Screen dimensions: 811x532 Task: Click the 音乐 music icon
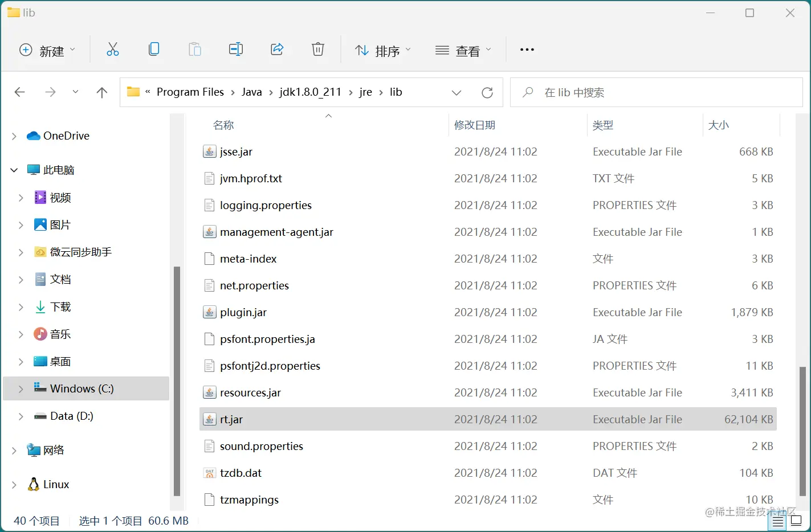(x=40, y=334)
